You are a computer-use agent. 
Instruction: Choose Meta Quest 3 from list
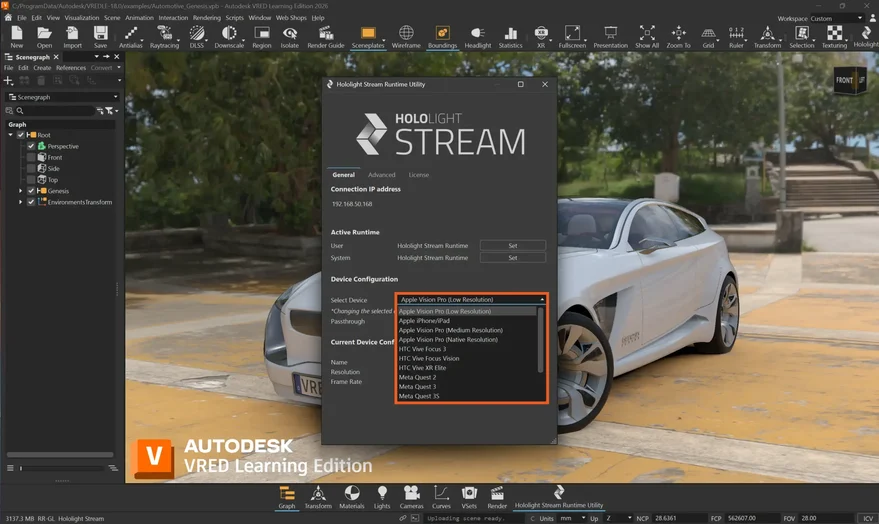coord(417,387)
